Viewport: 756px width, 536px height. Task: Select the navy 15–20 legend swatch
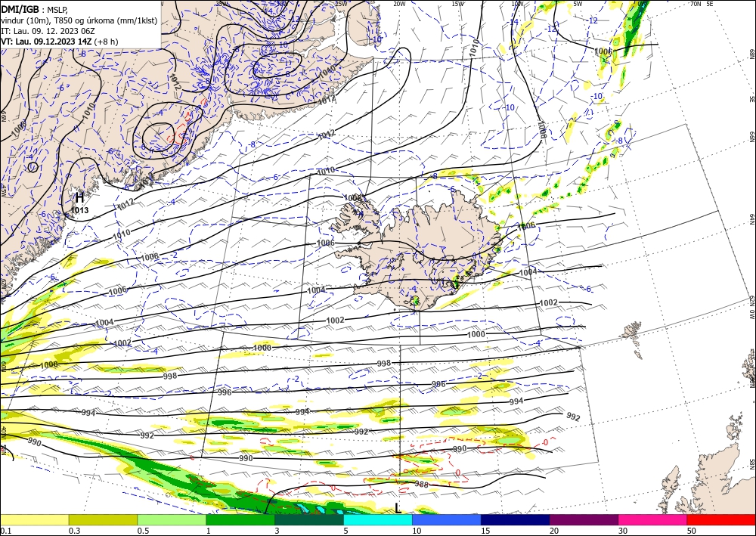pos(516,519)
